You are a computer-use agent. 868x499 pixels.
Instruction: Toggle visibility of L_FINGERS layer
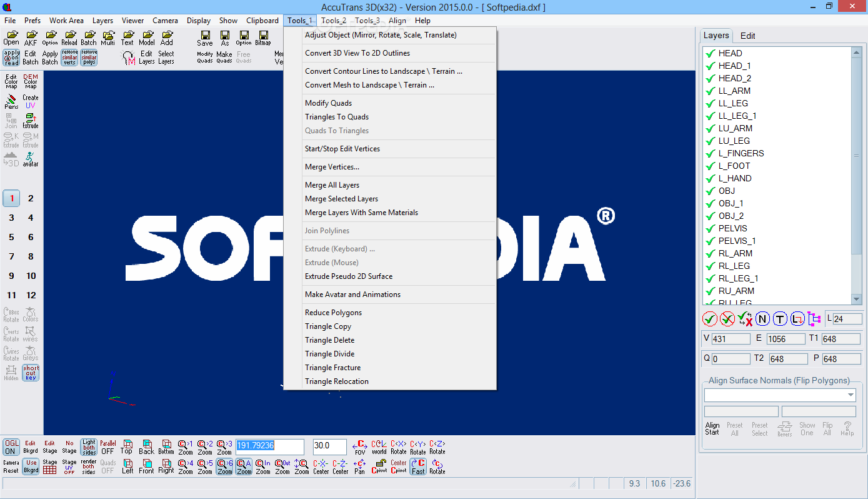click(x=710, y=153)
